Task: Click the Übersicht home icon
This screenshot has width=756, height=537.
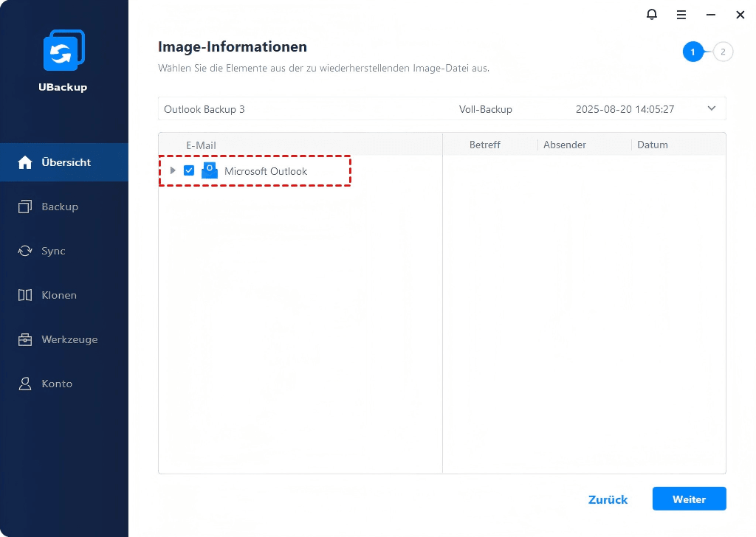Action: click(25, 162)
